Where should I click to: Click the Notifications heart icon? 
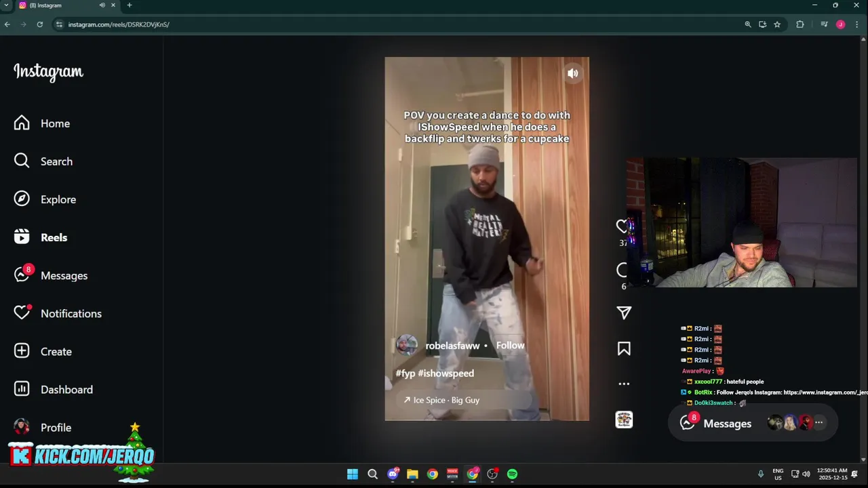pos(22,312)
